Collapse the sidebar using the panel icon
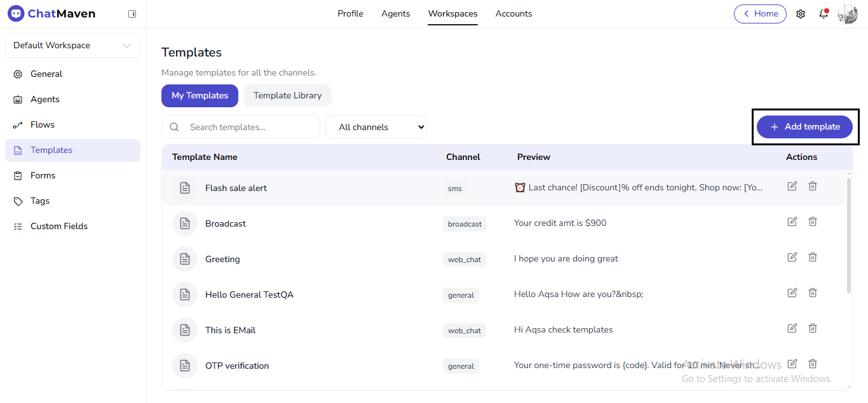This screenshot has height=403, width=868. 132,14
